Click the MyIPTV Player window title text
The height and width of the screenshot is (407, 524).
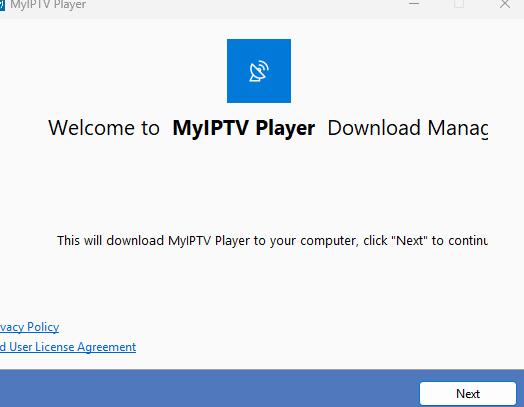pyautogui.click(x=48, y=5)
